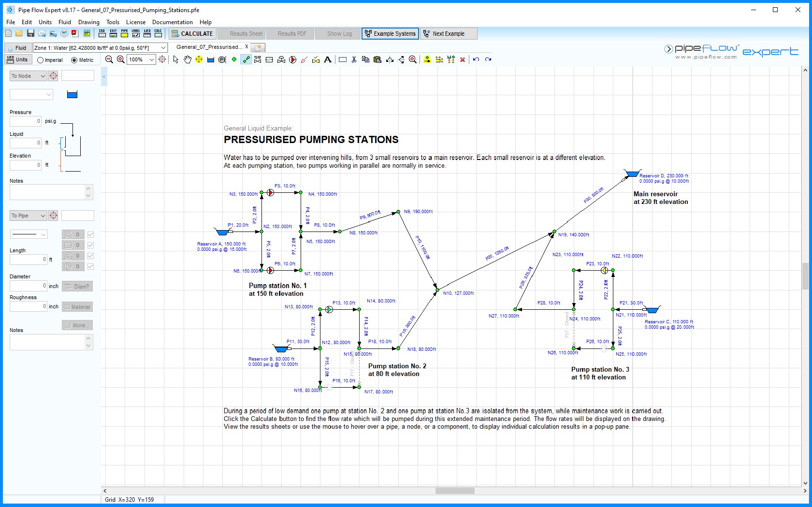Select the Add Text label tool

click(328, 59)
